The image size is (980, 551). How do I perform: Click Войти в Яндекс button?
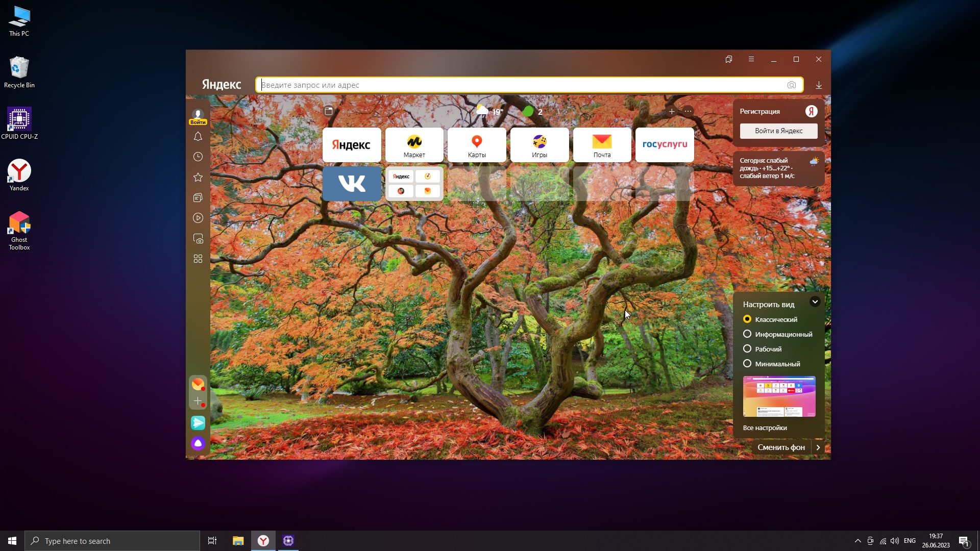(778, 131)
